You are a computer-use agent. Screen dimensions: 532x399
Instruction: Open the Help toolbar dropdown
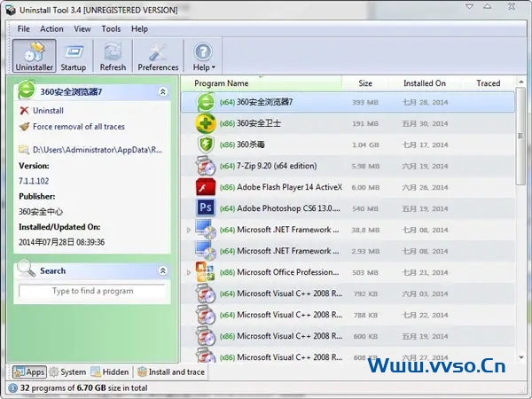click(x=204, y=55)
